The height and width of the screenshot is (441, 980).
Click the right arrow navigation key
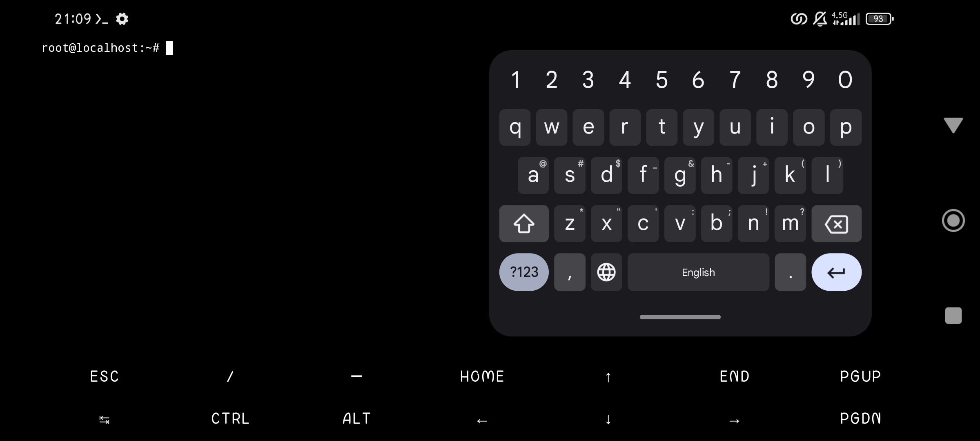pyautogui.click(x=734, y=419)
